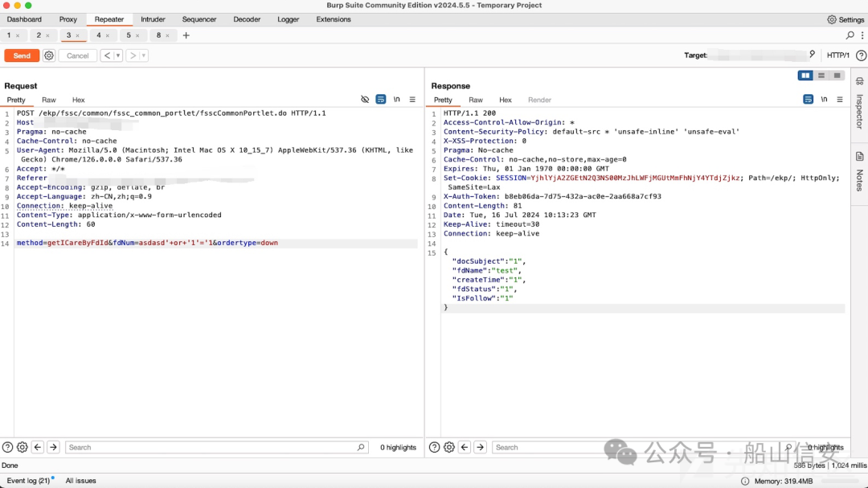The image size is (868, 488).
Task: Click the memory info icon
Action: click(x=745, y=481)
